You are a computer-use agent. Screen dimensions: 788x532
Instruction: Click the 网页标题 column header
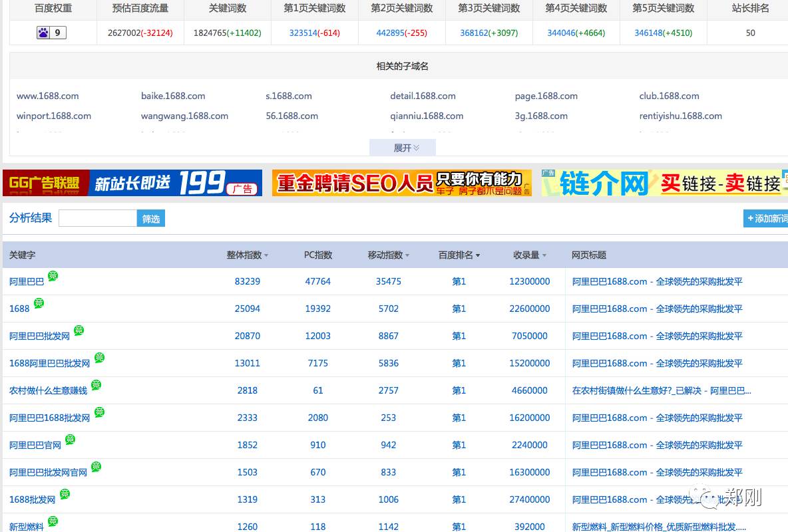click(x=589, y=255)
